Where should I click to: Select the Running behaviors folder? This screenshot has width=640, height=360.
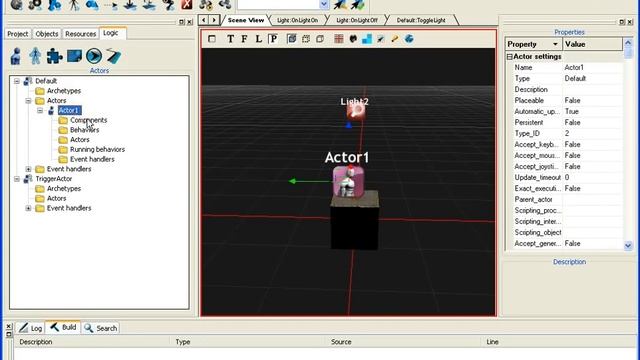click(x=97, y=150)
